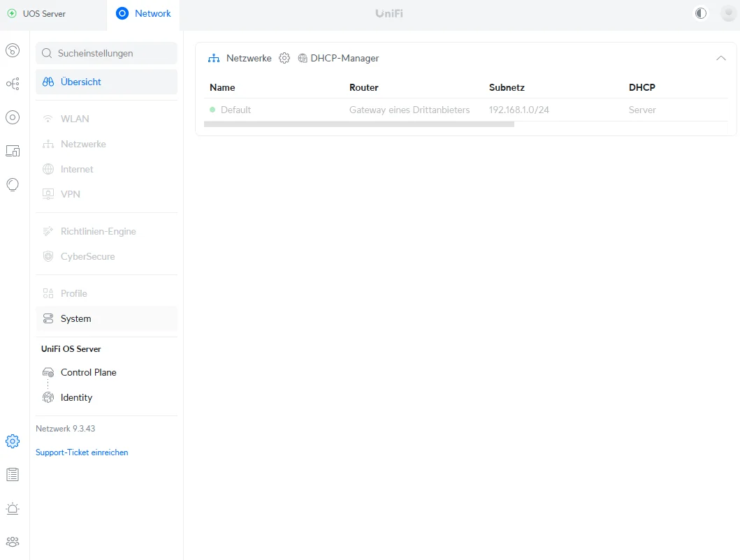This screenshot has height=560, width=740.
Task: Click the Netzwerk 9.3.43 version text
Action: click(x=66, y=428)
